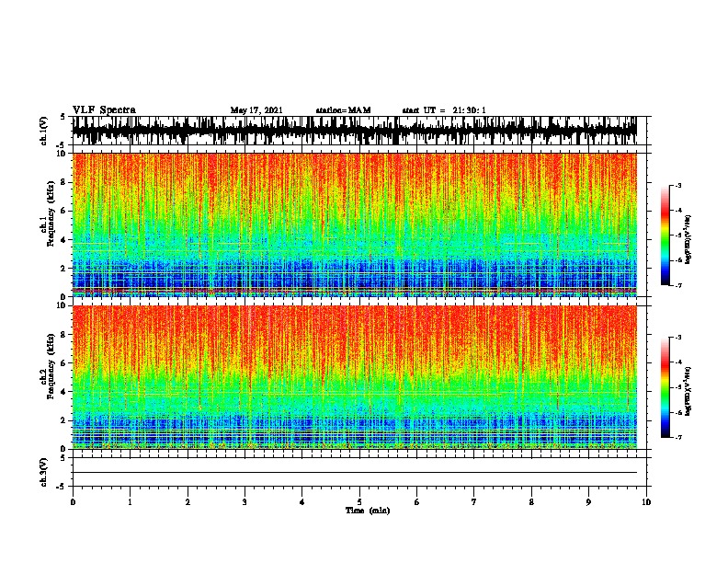Click the ch.2 spectrogram color scale bar
Screen dimensions: 728x563
point(665,387)
